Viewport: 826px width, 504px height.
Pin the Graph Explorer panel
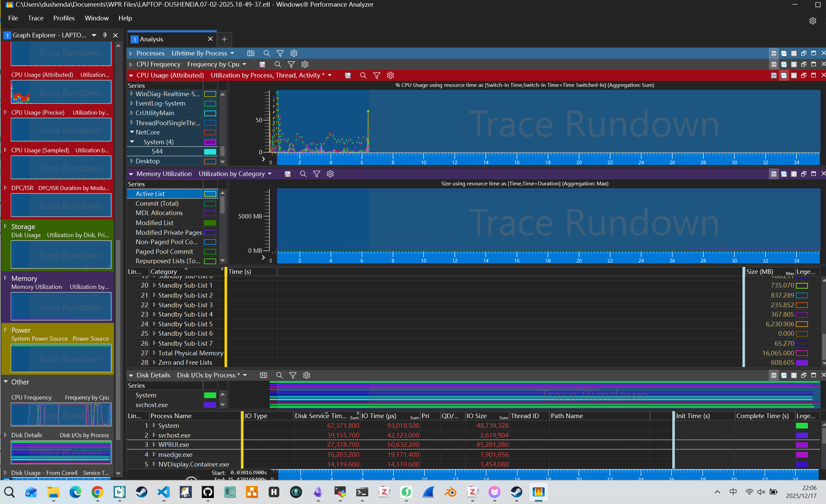105,35
